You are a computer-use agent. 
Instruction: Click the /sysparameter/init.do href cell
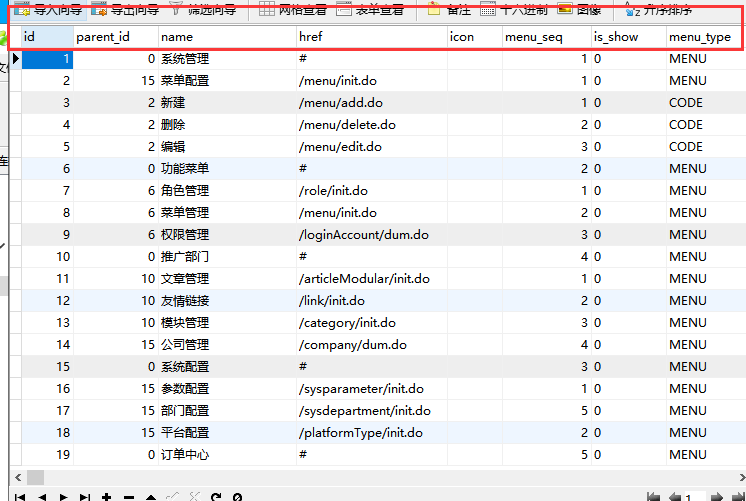[x=372, y=388]
